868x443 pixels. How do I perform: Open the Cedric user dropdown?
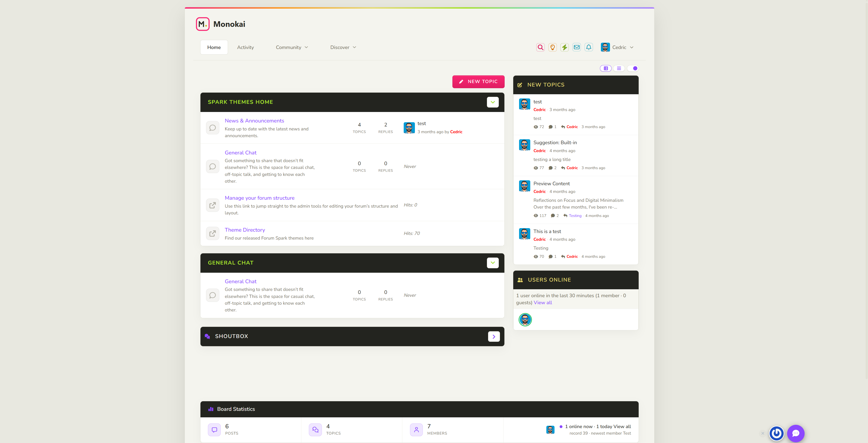click(x=617, y=48)
